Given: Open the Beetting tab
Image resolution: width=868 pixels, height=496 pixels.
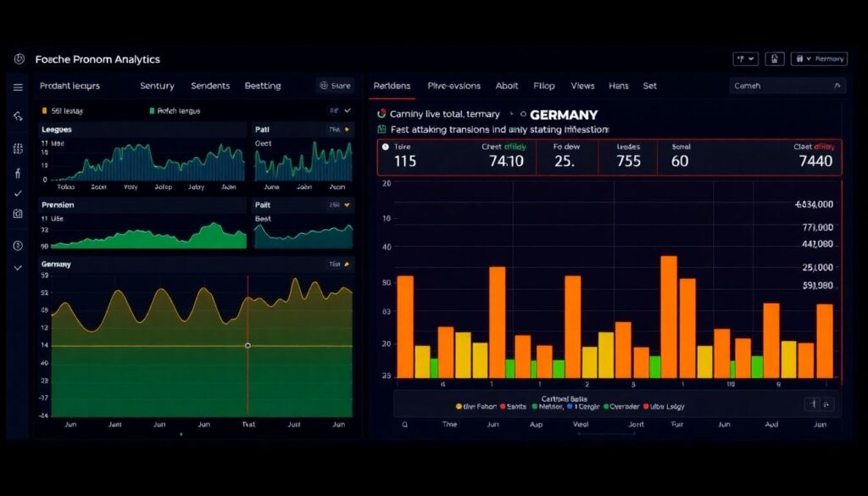Looking at the screenshot, I should (263, 86).
